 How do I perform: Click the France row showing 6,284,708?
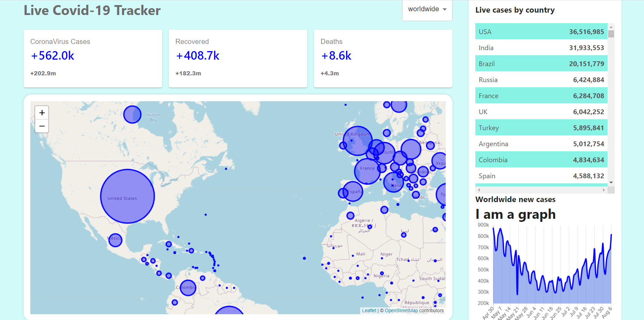(541, 95)
